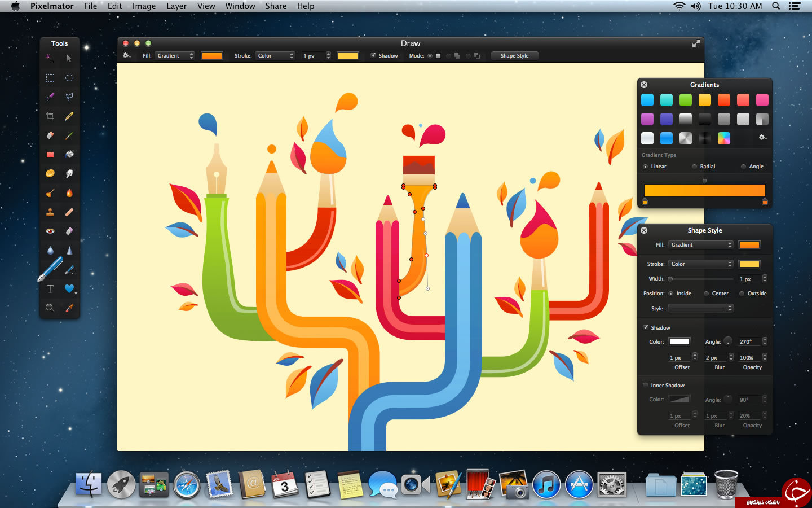This screenshot has height=508, width=812.
Task: Click the shadow Opacity 100% stepper
Action: 765,357
